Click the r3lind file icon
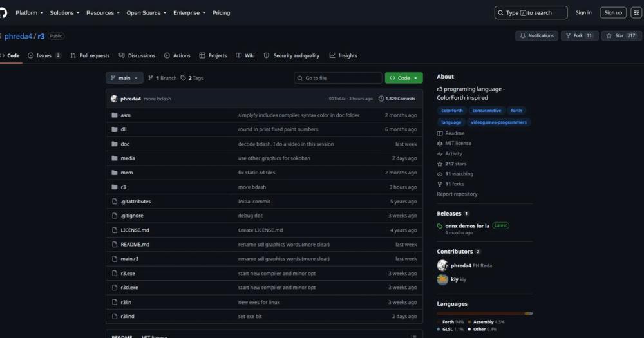Viewport: 644px width, 338px height. coord(115,316)
